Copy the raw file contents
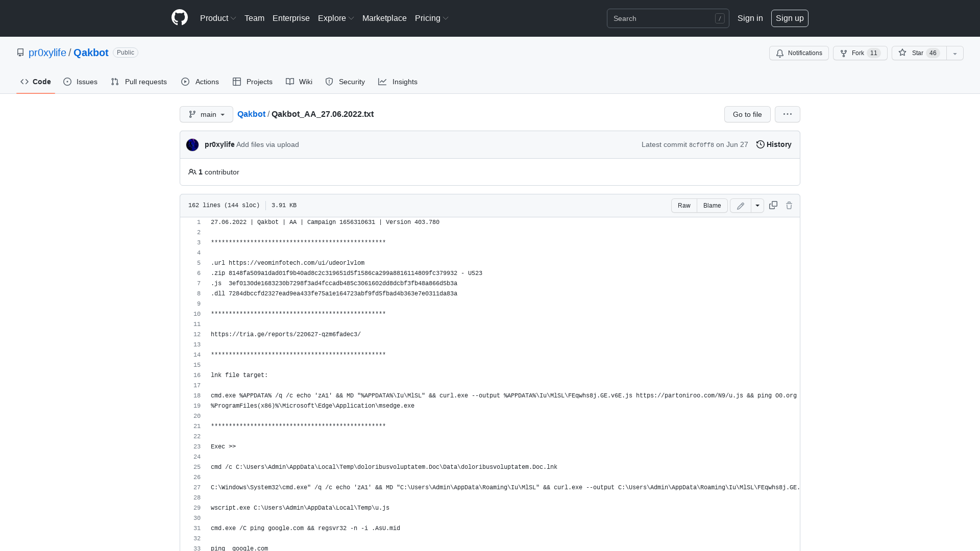 (773, 205)
